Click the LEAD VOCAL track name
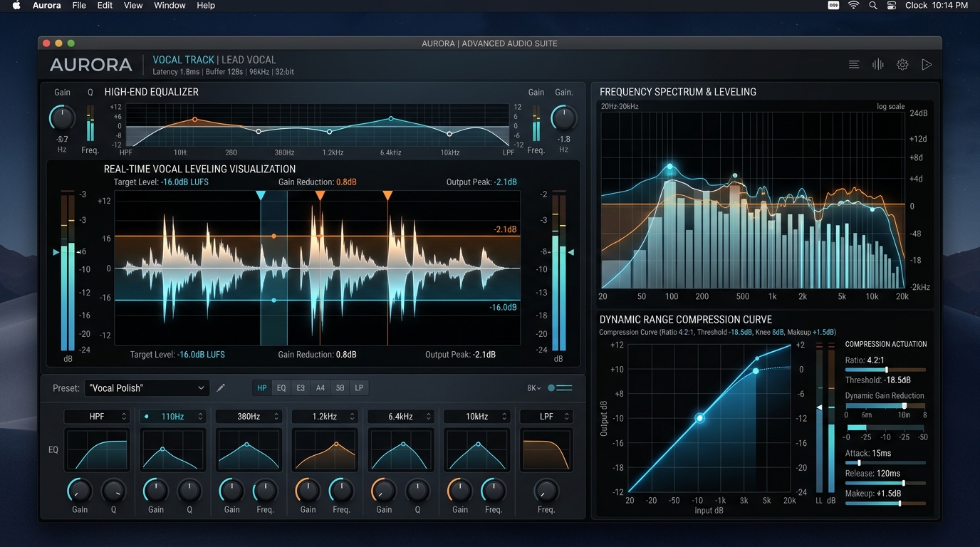 249,60
